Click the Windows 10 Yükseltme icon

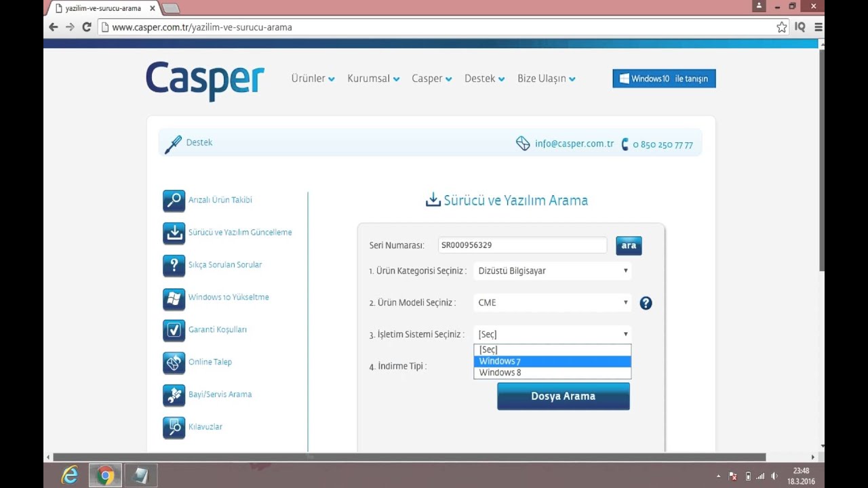tap(174, 298)
